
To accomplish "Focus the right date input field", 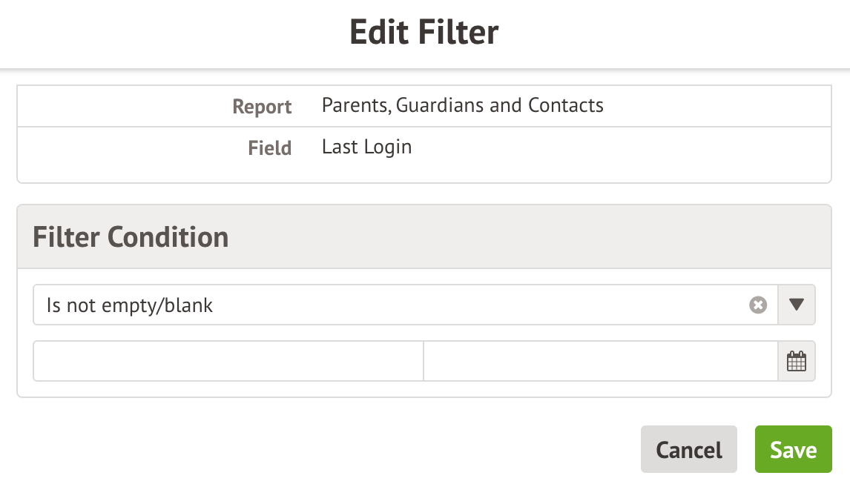I will [600, 362].
